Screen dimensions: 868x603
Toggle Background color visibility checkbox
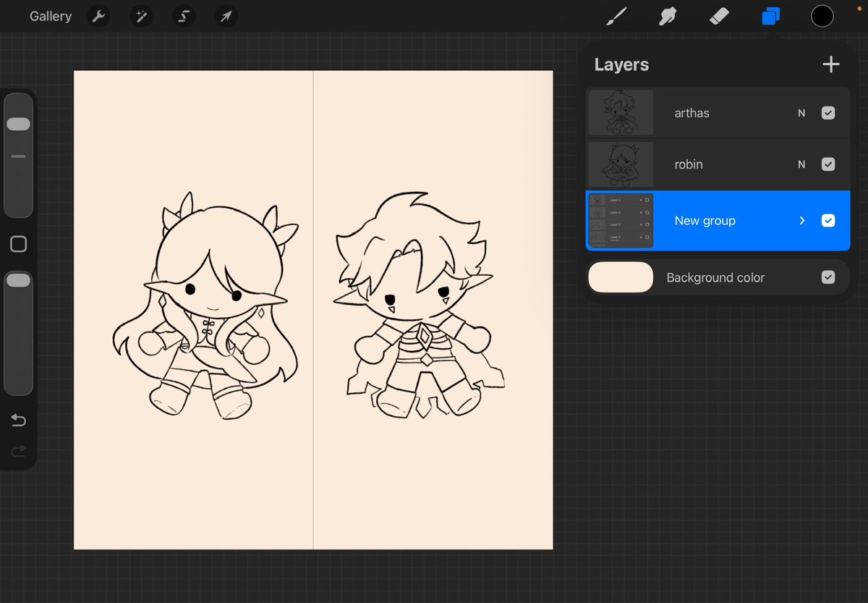829,277
